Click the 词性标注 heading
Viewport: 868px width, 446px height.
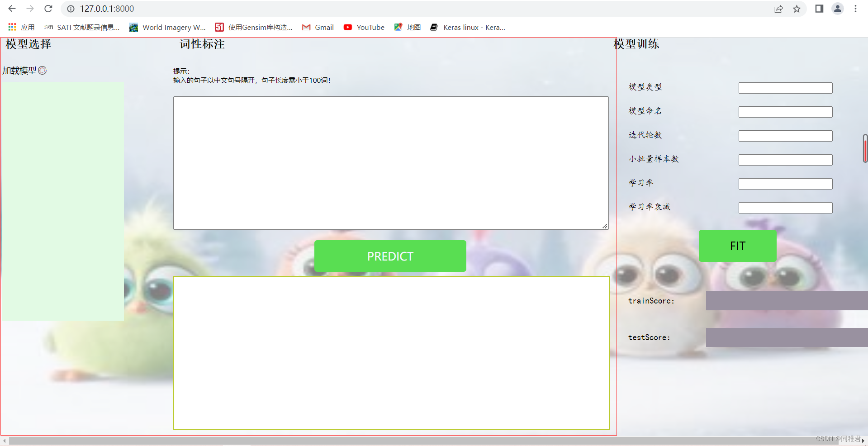click(x=202, y=44)
